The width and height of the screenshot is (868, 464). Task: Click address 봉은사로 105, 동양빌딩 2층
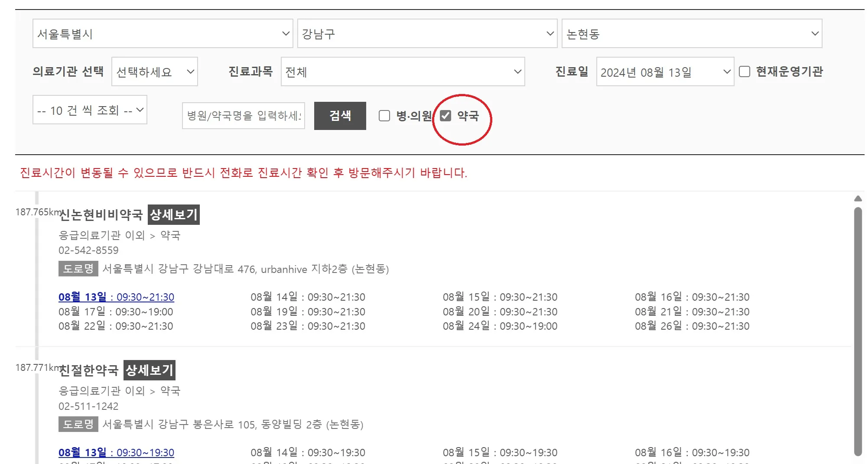pos(233,425)
